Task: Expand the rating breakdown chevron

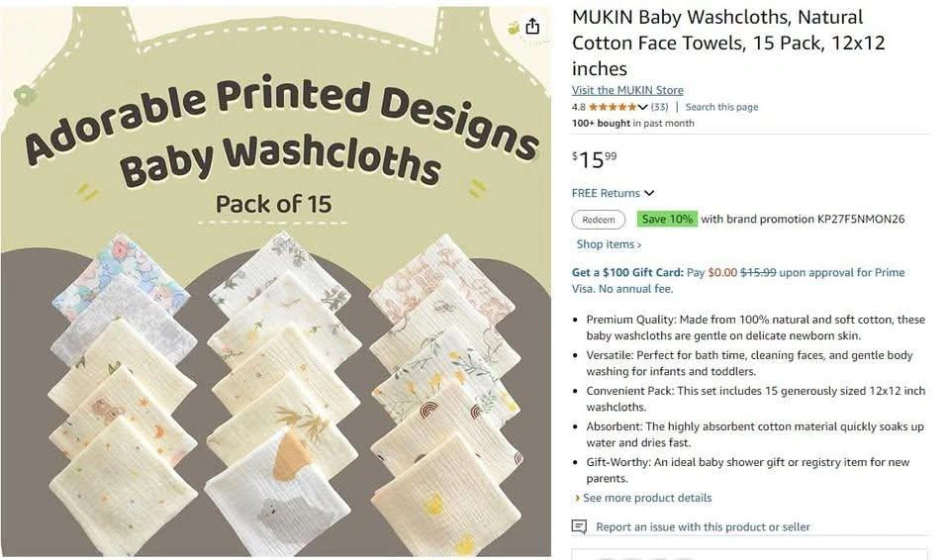Action: coord(643,107)
